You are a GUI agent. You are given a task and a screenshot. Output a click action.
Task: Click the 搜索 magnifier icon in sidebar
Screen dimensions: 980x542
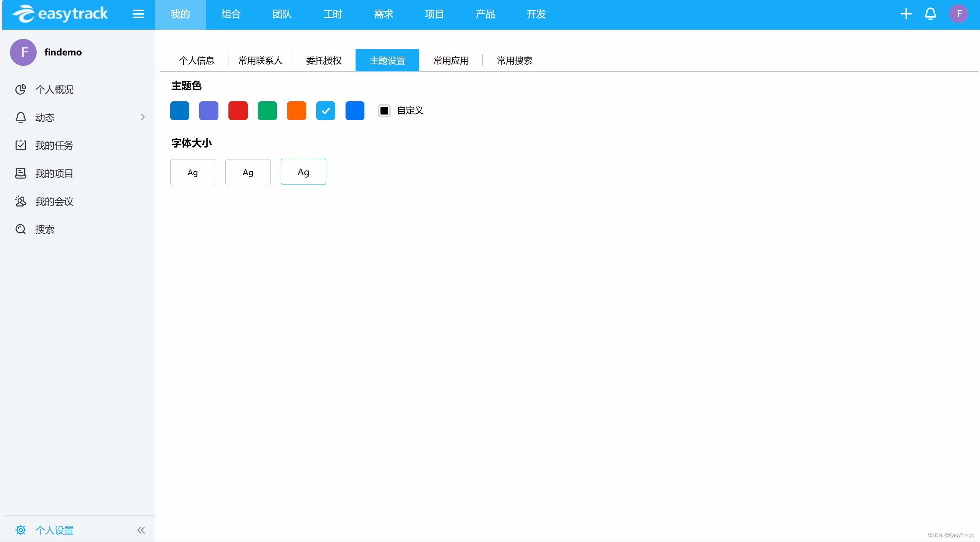21,230
